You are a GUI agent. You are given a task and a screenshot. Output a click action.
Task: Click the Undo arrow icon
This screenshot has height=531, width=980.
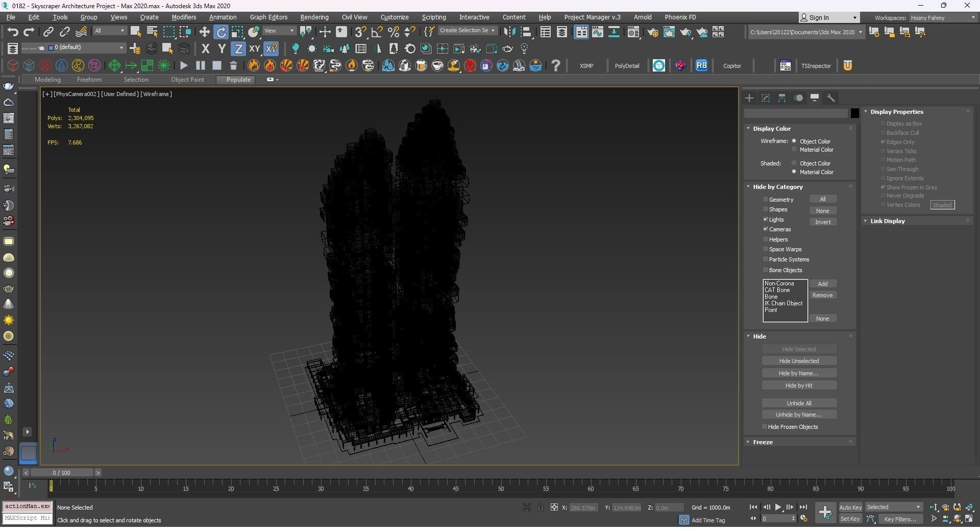click(12, 32)
